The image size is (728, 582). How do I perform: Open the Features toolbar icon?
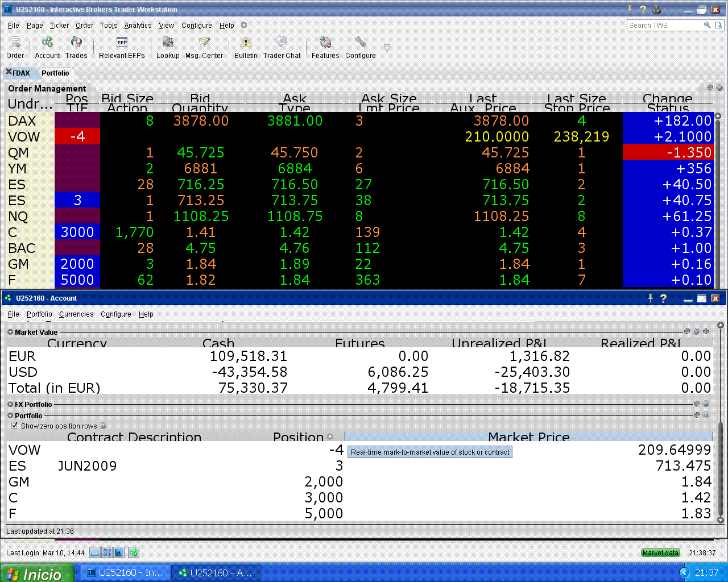pyautogui.click(x=325, y=47)
